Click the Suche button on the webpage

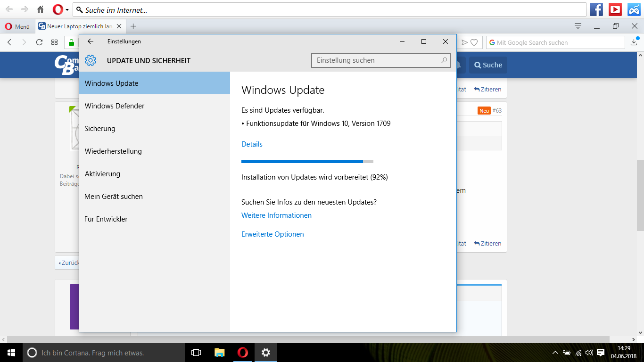(x=488, y=65)
